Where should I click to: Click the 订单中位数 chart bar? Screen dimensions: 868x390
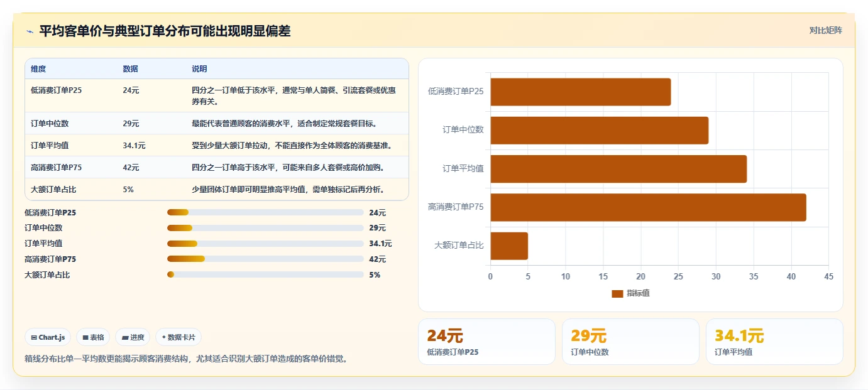pyautogui.click(x=599, y=130)
